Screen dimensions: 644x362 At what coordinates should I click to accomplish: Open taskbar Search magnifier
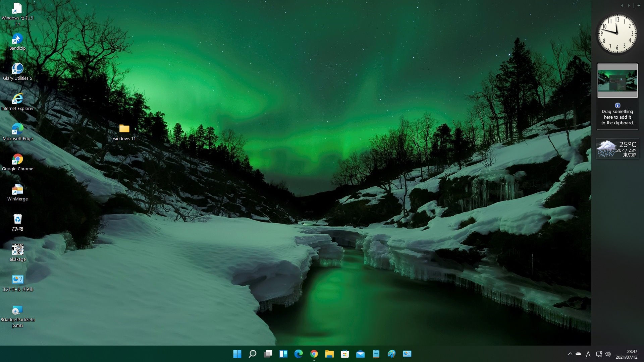point(253,354)
